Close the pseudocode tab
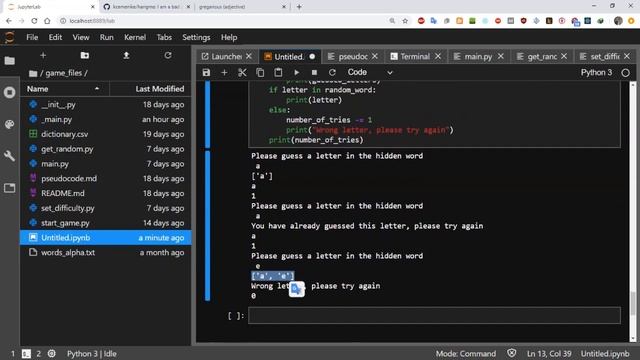This screenshot has height=360, width=640. [x=375, y=56]
